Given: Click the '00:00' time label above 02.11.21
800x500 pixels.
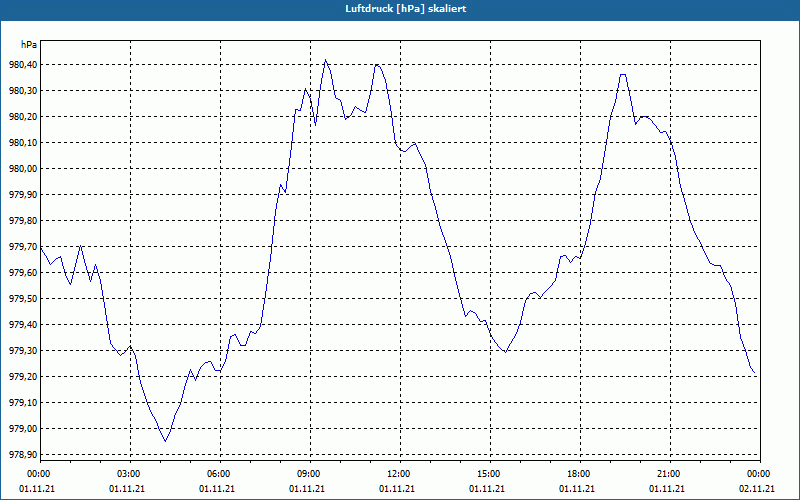Looking at the screenshot, I should [x=760, y=474].
